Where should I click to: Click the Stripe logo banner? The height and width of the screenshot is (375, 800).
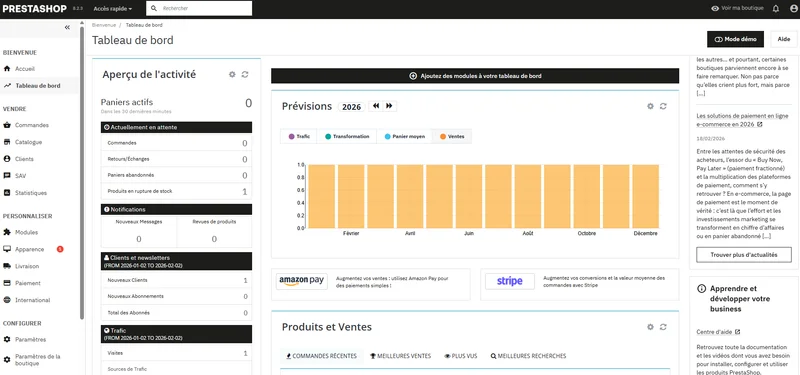point(510,281)
